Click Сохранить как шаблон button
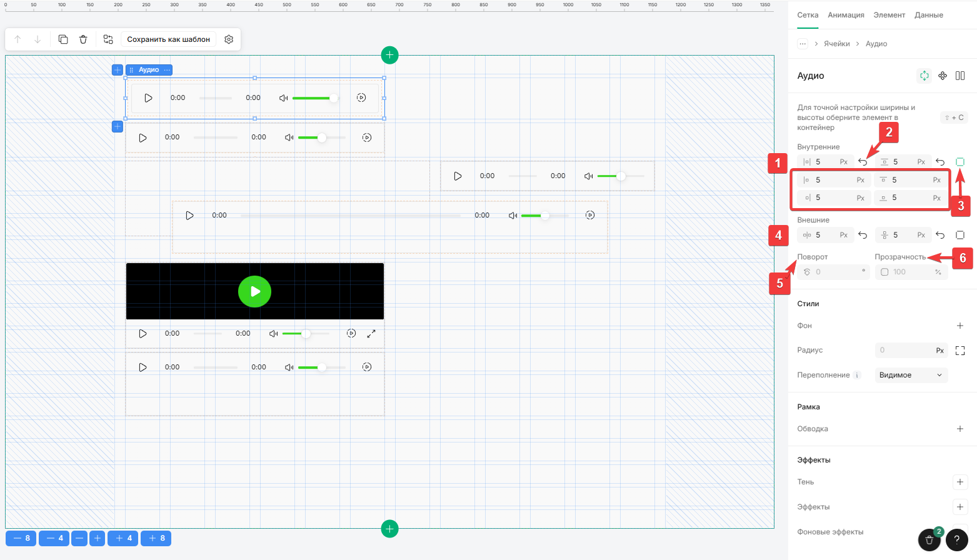This screenshot has width=977, height=560. [x=168, y=39]
